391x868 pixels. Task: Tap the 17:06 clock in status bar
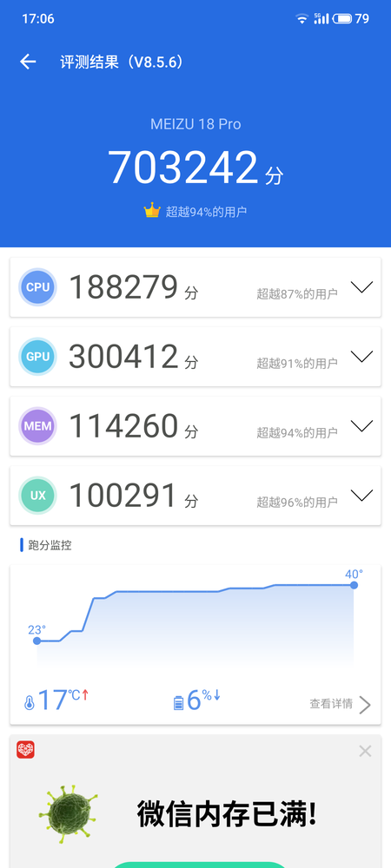[x=38, y=19]
